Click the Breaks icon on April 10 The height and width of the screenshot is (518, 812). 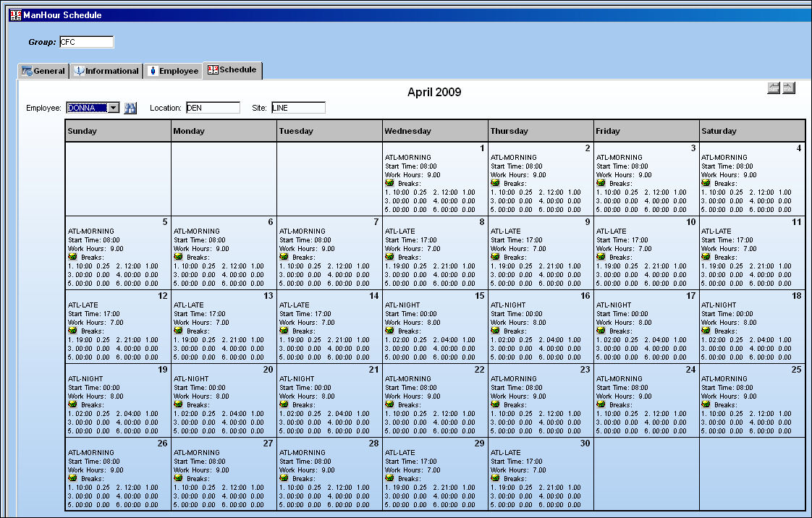pos(601,257)
